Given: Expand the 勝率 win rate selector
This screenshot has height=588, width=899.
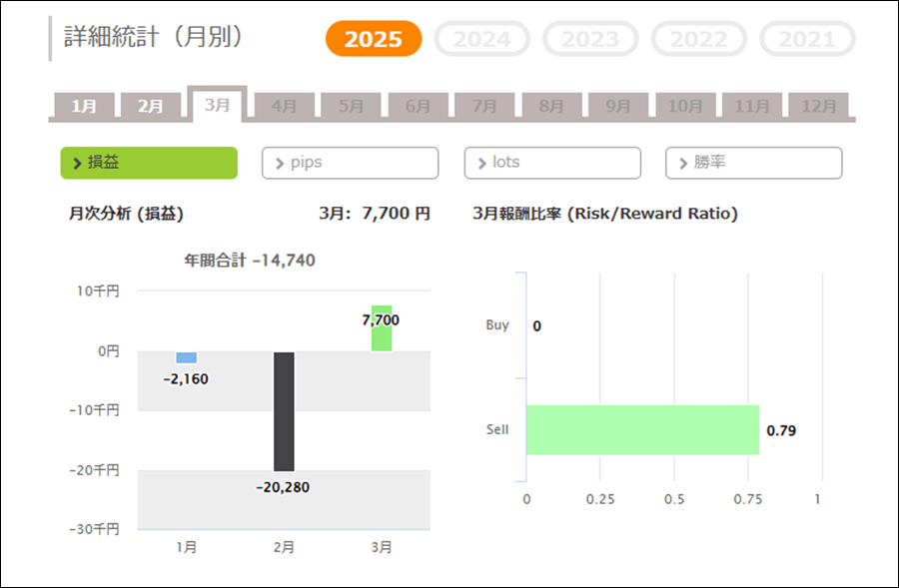Looking at the screenshot, I should (x=753, y=163).
